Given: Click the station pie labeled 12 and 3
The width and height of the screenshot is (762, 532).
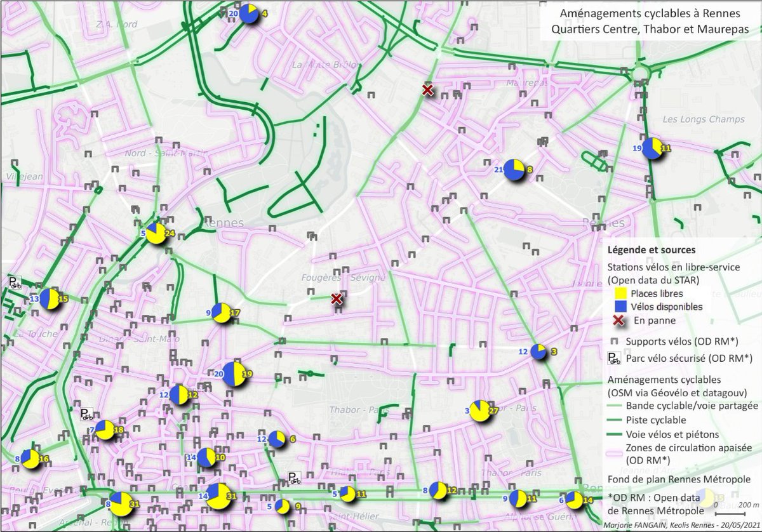Looking at the screenshot, I should 539,352.
